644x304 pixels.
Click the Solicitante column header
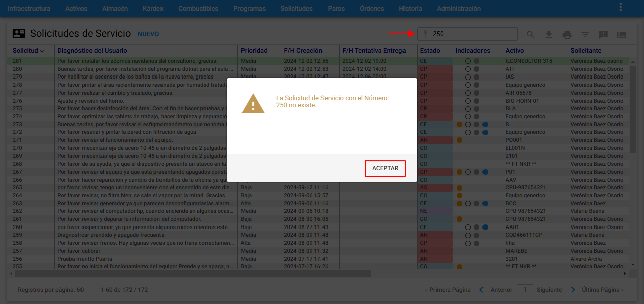(586, 51)
